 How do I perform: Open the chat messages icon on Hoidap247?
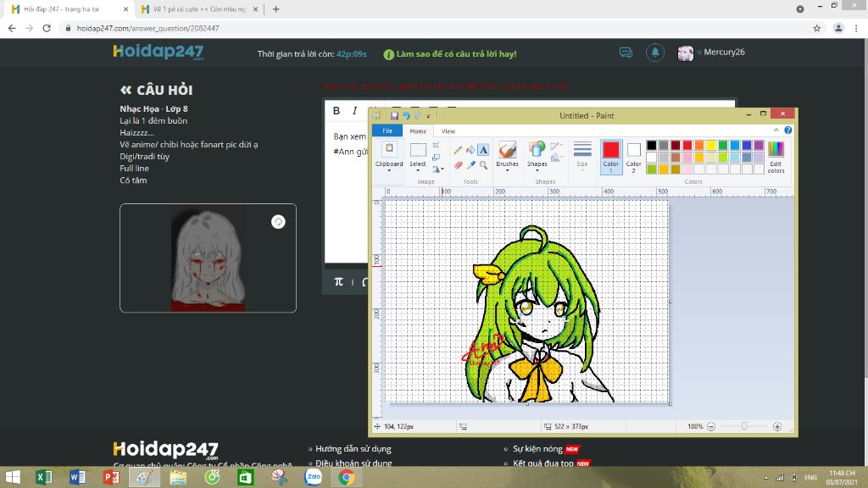pos(626,53)
